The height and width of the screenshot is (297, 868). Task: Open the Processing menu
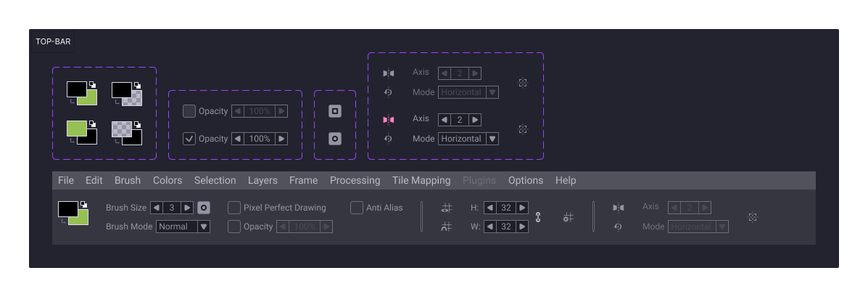(355, 180)
